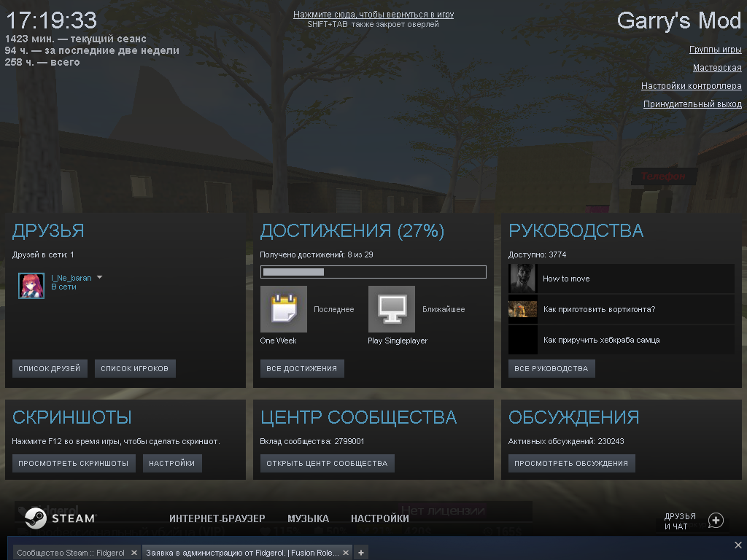747x560 pixels.
Task: Click the СПИСОК ДРУЗЕЙ button
Action: (x=50, y=368)
